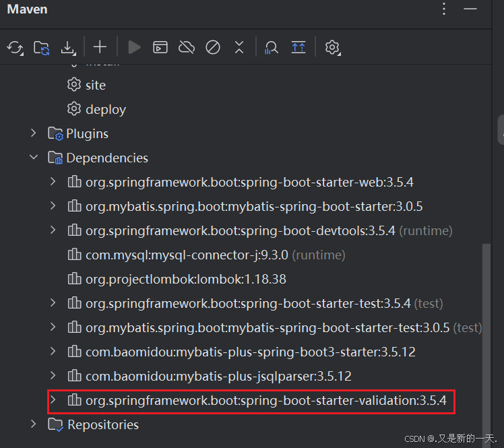Select com.baomidou:mybatis-plus-spring-boot3-starter:3.5.12
Viewport: 504px width, 448px height.
point(251,352)
